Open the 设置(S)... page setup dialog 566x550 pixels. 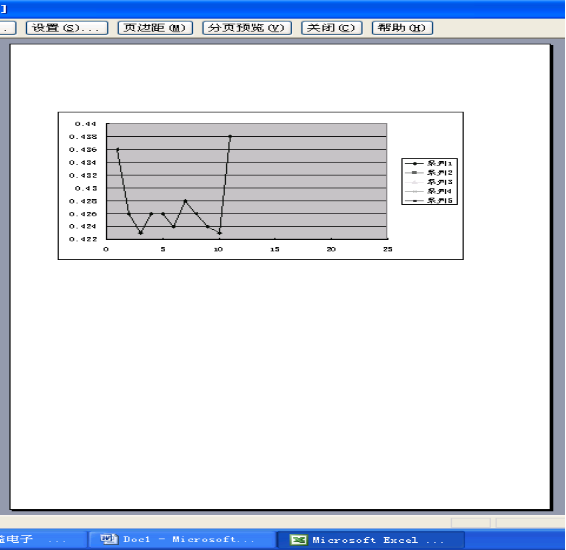pos(67,28)
